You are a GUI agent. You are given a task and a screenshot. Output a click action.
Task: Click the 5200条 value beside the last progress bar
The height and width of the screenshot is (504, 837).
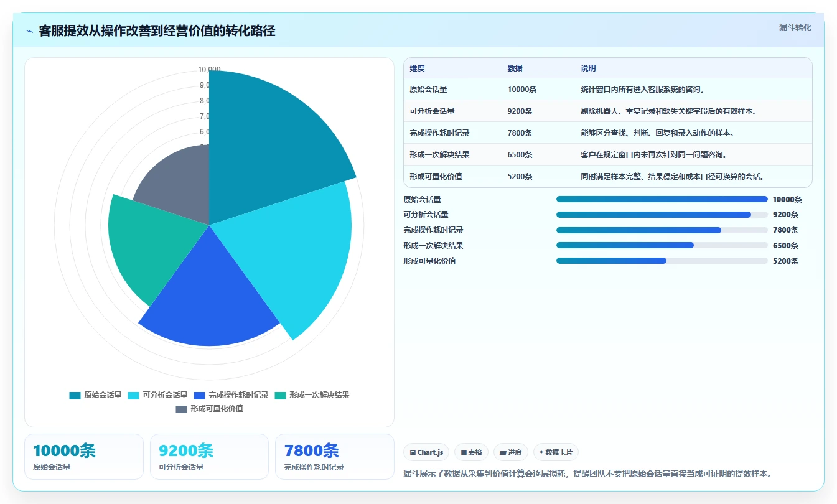pos(785,261)
